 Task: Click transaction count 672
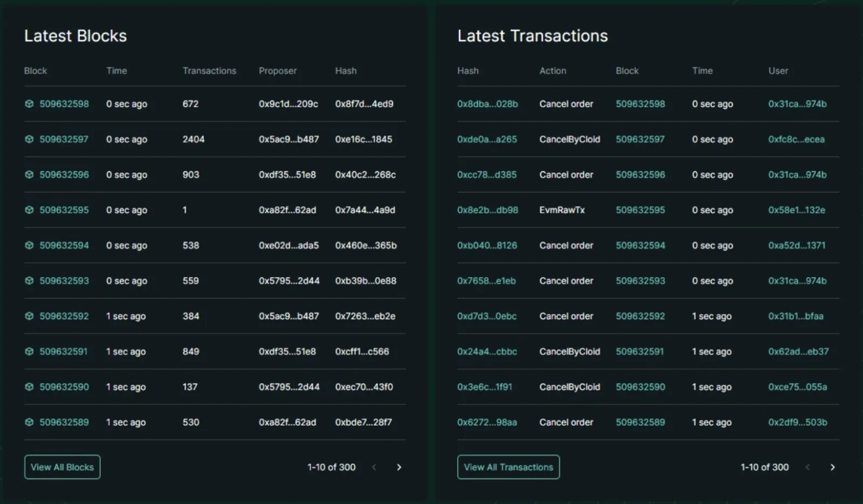190,104
